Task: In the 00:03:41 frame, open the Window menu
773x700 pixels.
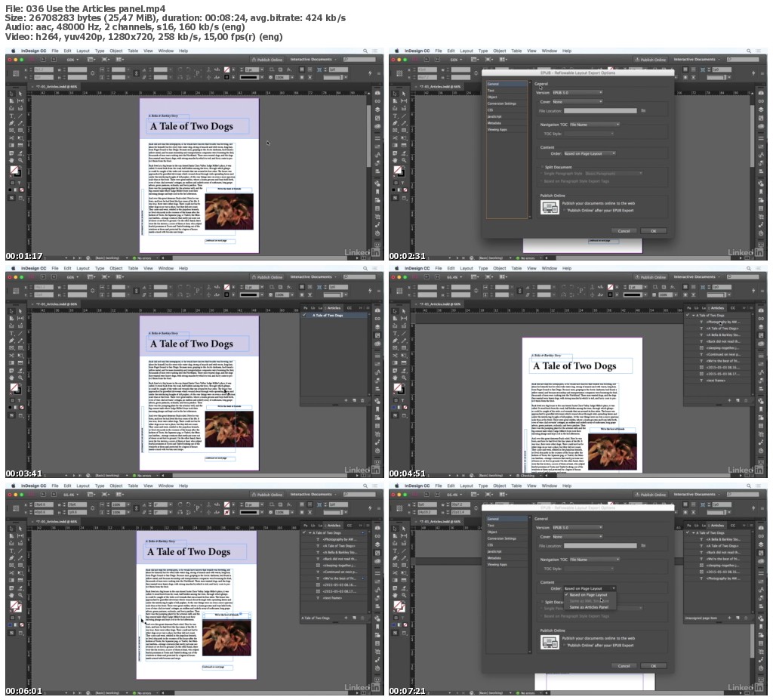Action: point(165,268)
